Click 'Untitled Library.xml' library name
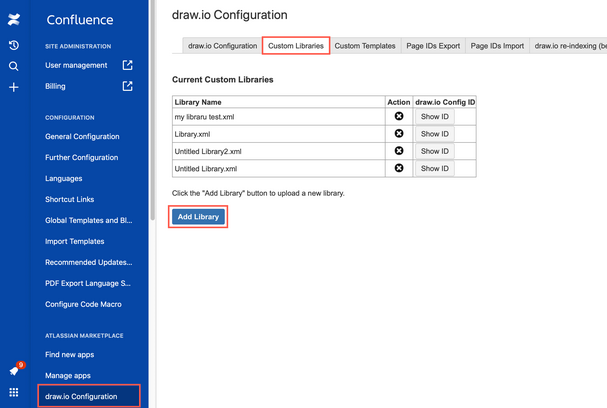The height and width of the screenshot is (408, 607). pos(206,169)
